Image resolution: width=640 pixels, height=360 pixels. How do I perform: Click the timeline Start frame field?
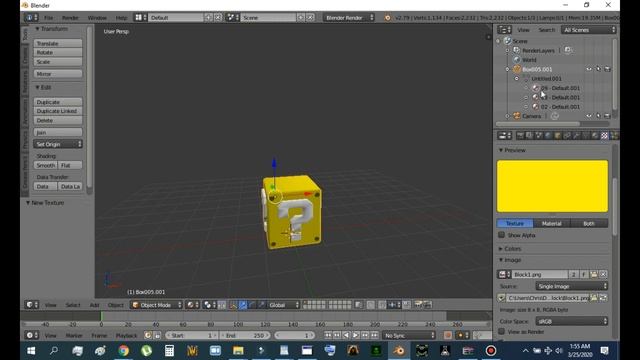coord(192,336)
